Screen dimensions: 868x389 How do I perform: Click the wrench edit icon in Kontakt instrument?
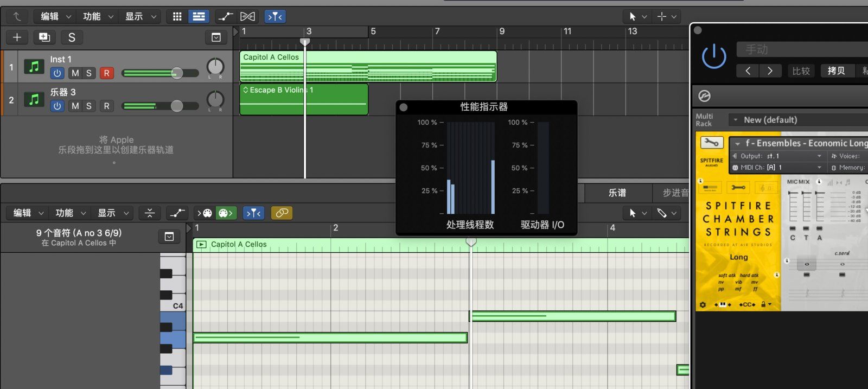pyautogui.click(x=711, y=143)
